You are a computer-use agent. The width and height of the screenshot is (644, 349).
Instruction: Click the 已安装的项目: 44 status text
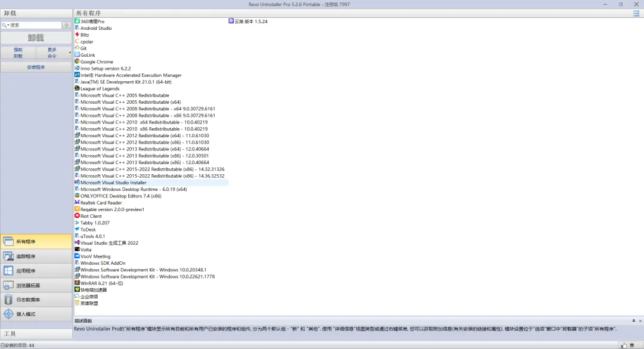coord(17,345)
